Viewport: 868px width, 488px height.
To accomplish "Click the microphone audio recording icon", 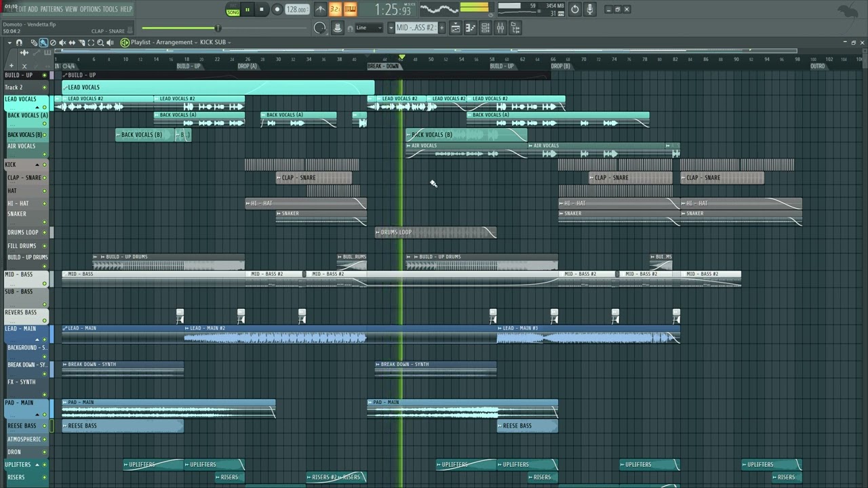I will coord(590,9).
